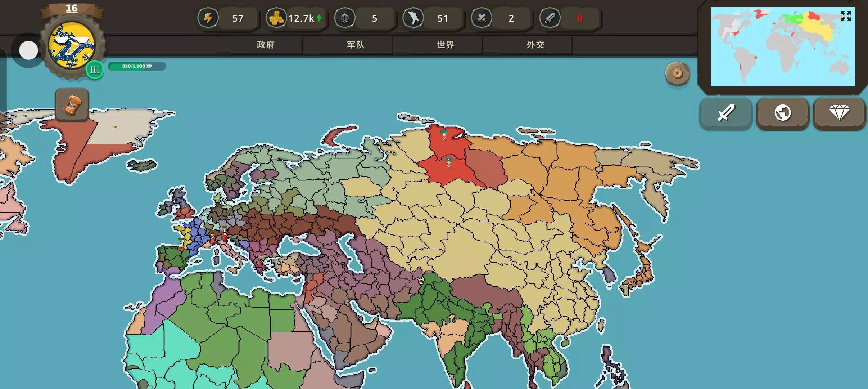868x389 pixels.
Task: Click the crossed swords wars icon
Action: click(482, 18)
